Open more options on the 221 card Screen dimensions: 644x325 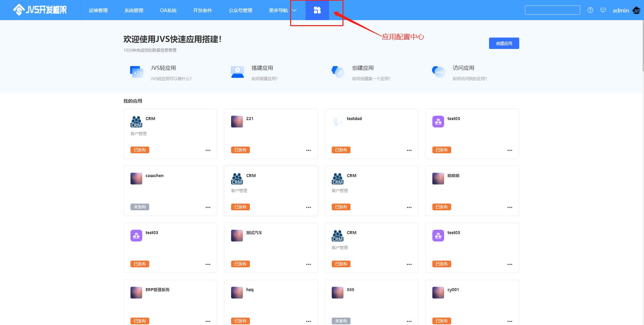(309, 150)
